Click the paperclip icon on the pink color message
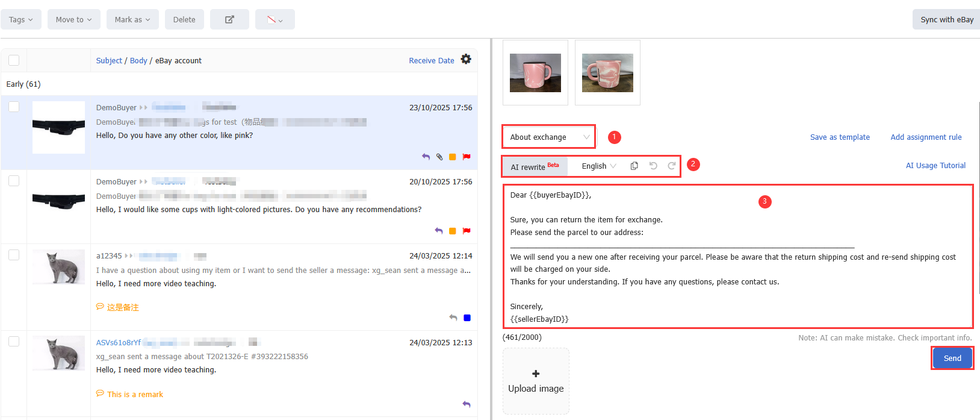Image resolution: width=980 pixels, height=420 pixels. point(439,157)
